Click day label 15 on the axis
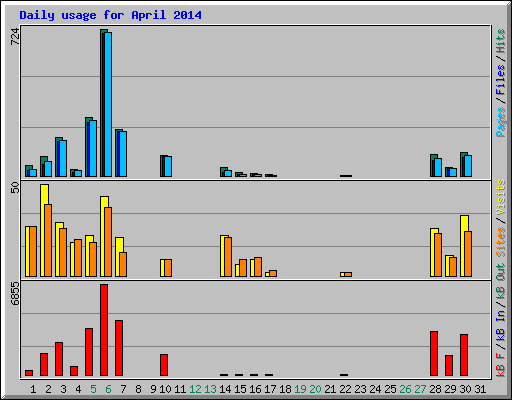 [240, 389]
